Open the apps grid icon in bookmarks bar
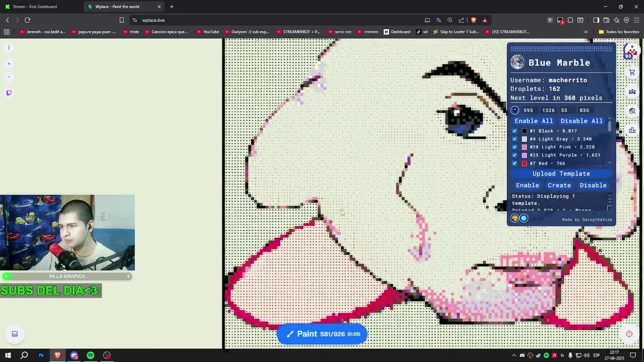 click(7, 32)
